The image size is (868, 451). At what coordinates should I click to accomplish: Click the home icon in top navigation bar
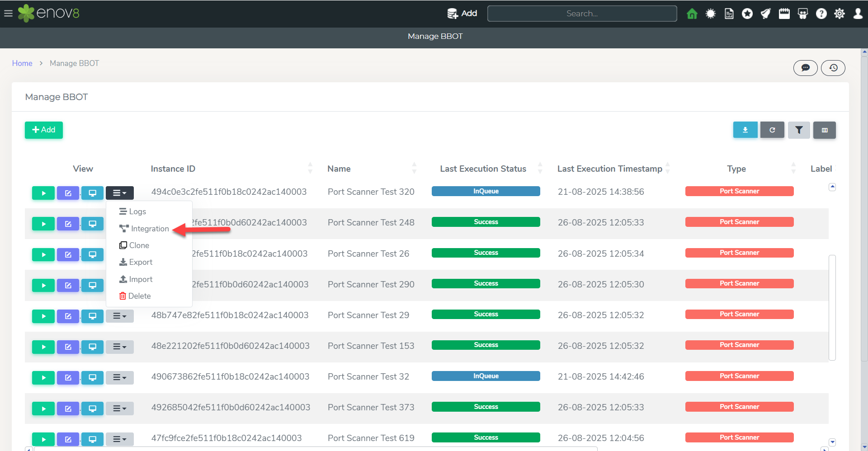tap(692, 14)
